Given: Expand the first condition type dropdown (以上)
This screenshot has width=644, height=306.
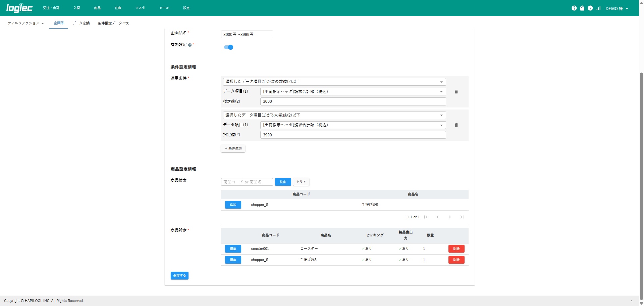Looking at the screenshot, I should click(x=334, y=82).
